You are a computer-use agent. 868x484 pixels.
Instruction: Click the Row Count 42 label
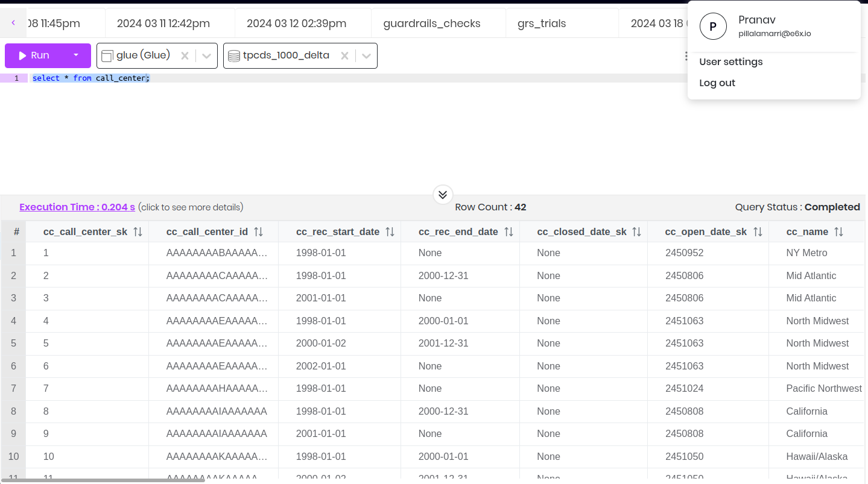point(490,207)
